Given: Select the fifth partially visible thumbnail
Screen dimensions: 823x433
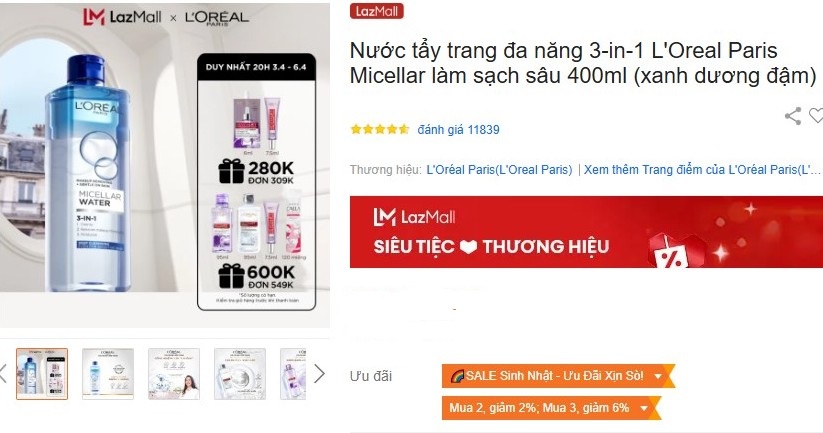Looking at the screenshot, I should (x=293, y=374).
